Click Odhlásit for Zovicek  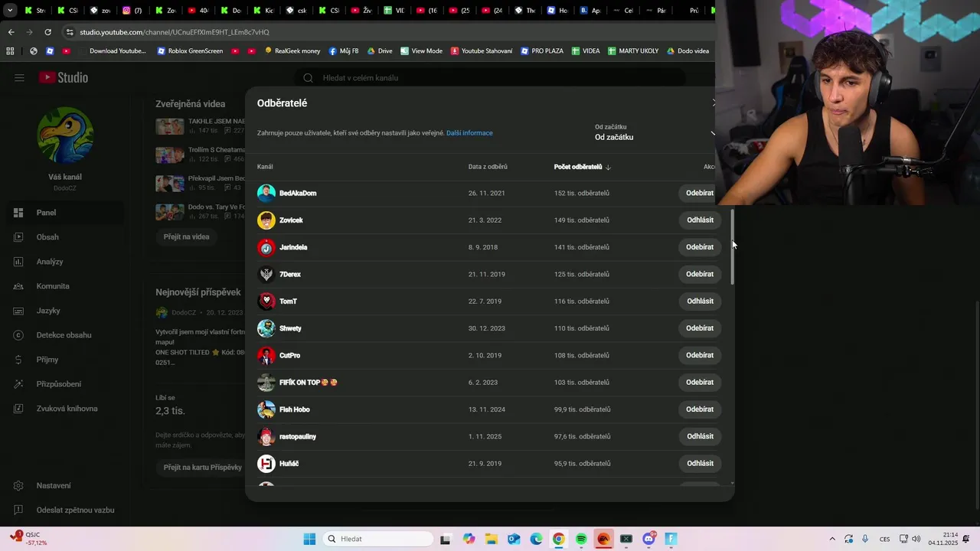pos(700,220)
